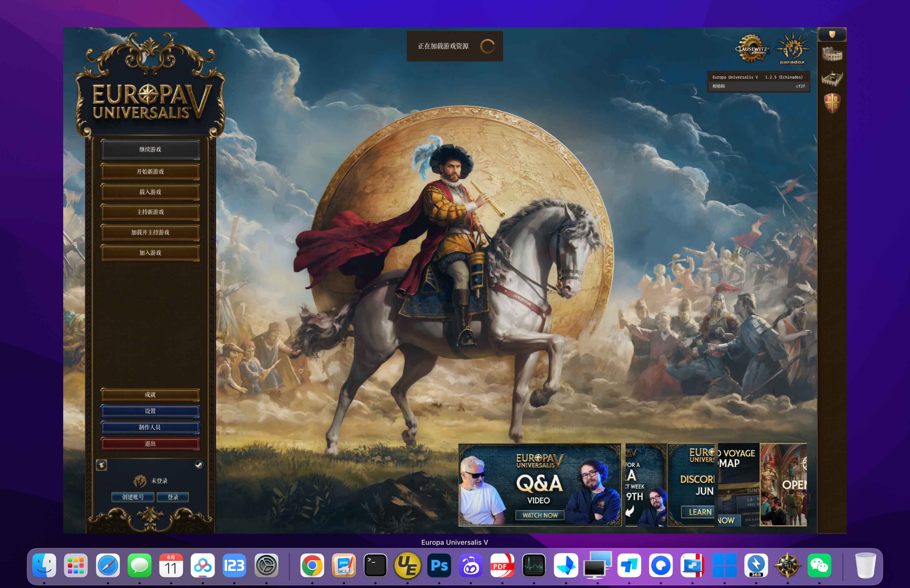Click Europa Universalis V compass Dock icon

tap(787, 565)
